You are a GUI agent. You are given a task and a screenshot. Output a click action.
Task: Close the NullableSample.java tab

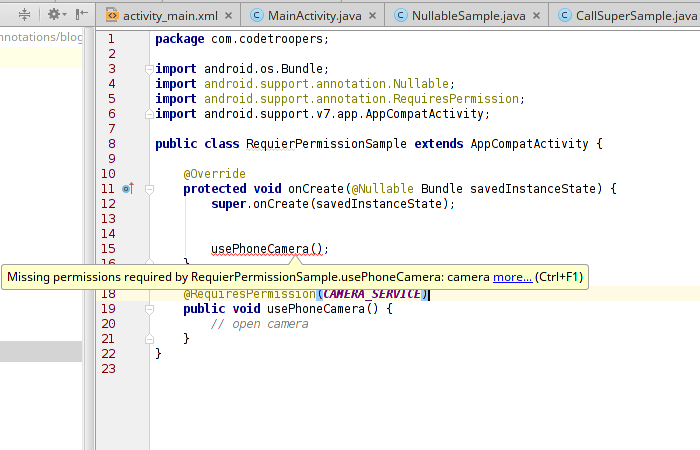[x=536, y=16]
